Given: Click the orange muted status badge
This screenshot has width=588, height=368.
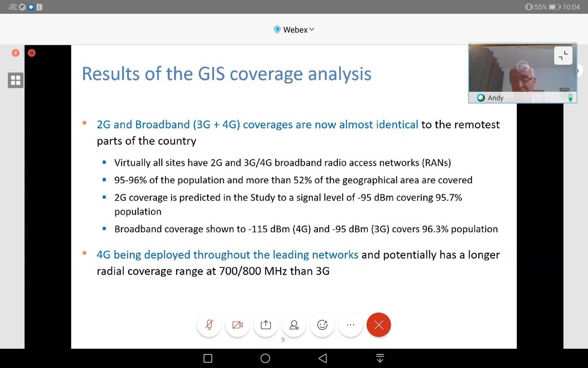Looking at the screenshot, I should click(16, 53).
